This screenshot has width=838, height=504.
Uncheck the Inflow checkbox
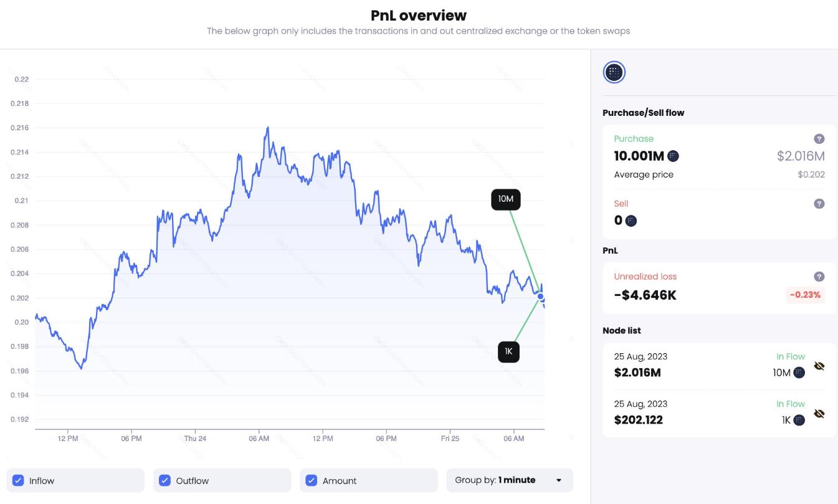click(19, 480)
